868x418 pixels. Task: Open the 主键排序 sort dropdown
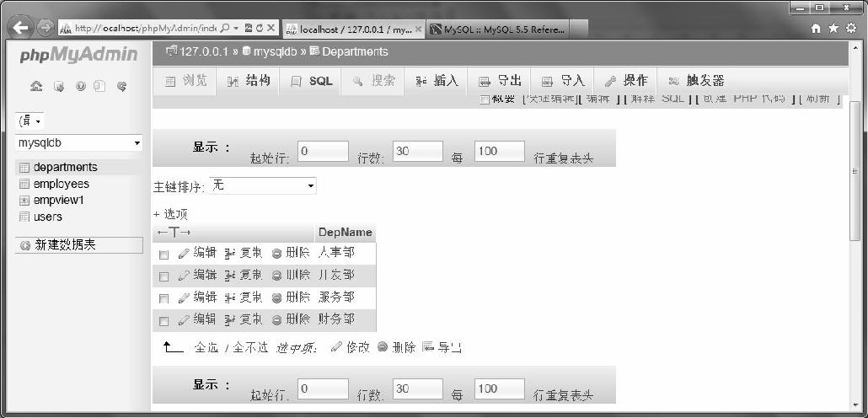[263, 185]
